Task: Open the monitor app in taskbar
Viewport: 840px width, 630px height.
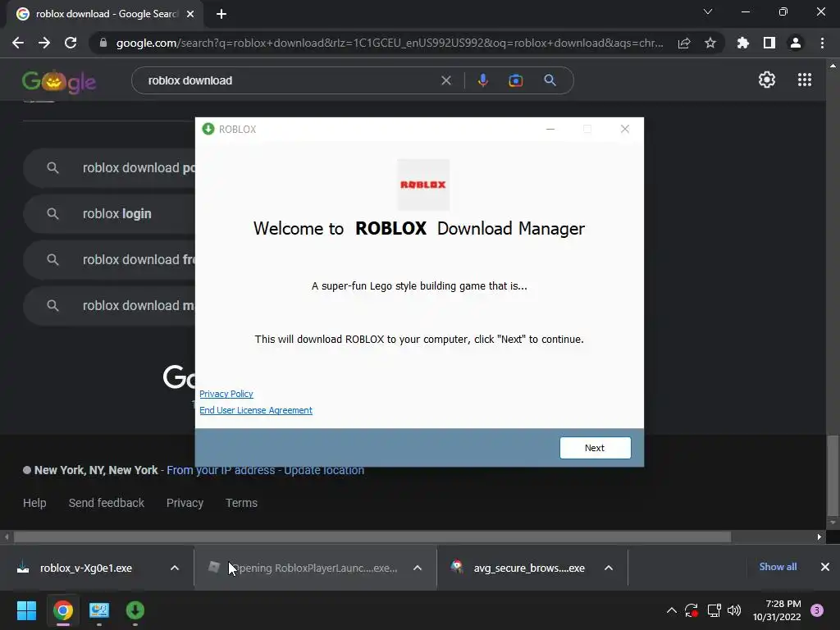Action: [x=99, y=610]
